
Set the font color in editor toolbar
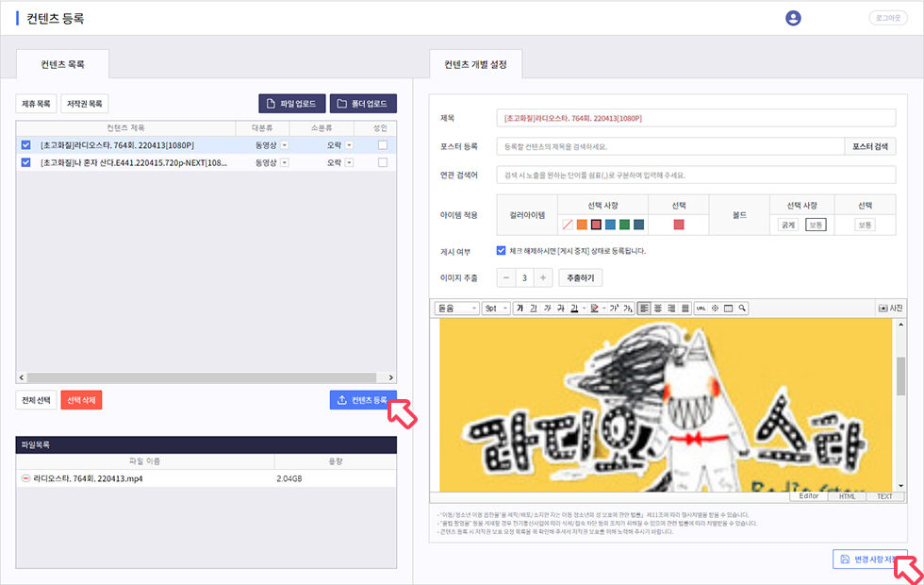(x=574, y=309)
